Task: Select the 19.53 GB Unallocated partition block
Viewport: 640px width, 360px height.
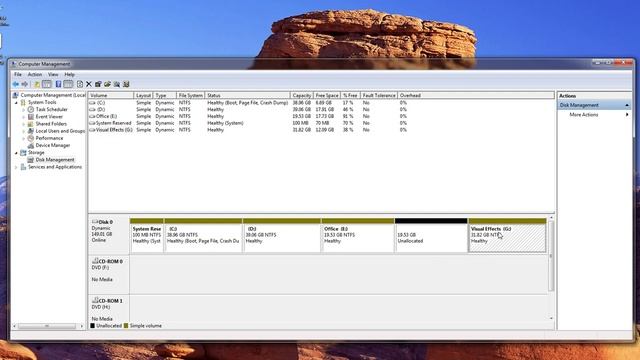Action: click(431, 236)
